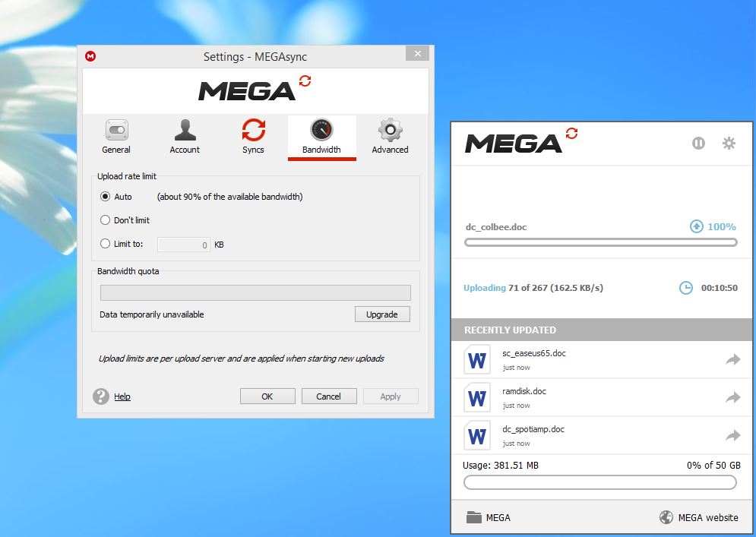
Task: Click the ramdisk.doc file name
Action: pyautogui.click(x=524, y=391)
